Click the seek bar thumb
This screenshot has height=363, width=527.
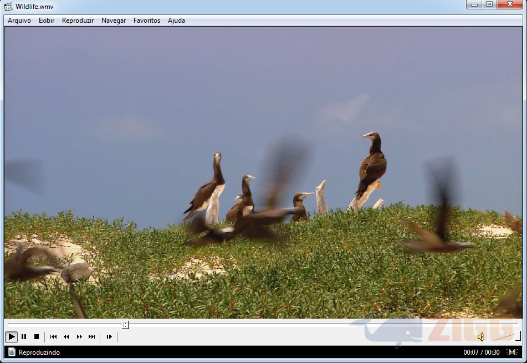tap(125, 325)
